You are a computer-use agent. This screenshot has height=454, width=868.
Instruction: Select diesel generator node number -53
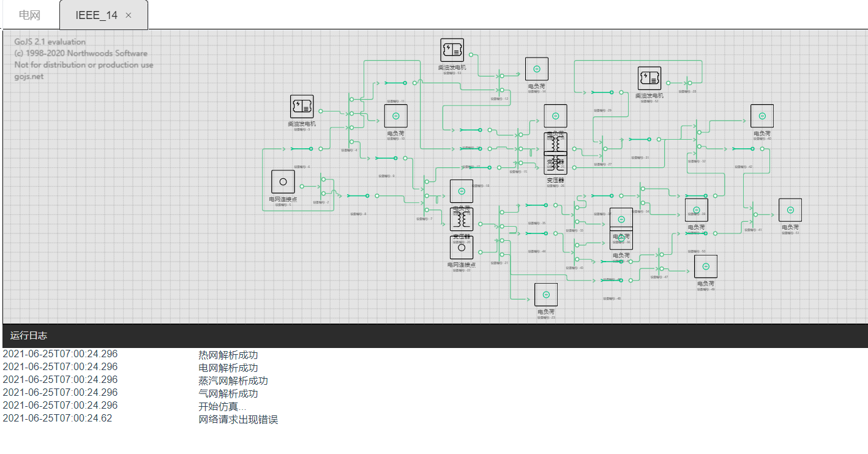(452, 50)
